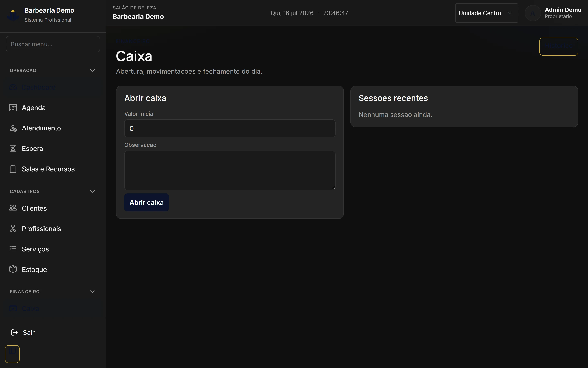
Task: Collapse the OPERACAO section chevron
Action: tap(92, 70)
